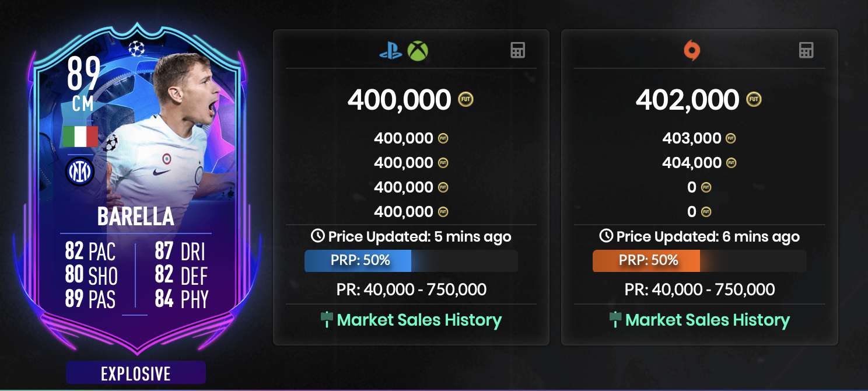The image size is (868, 391).
Task: Click the FUT coin beside 402,000 headline price
Action: (x=754, y=100)
